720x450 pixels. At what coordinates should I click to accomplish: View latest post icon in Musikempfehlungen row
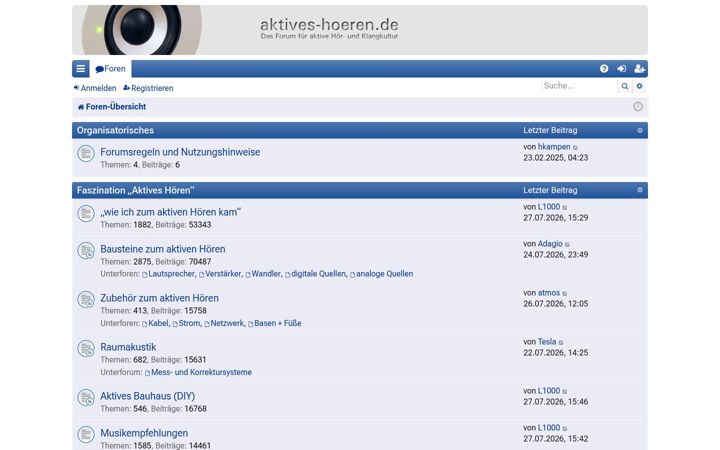point(565,428)
